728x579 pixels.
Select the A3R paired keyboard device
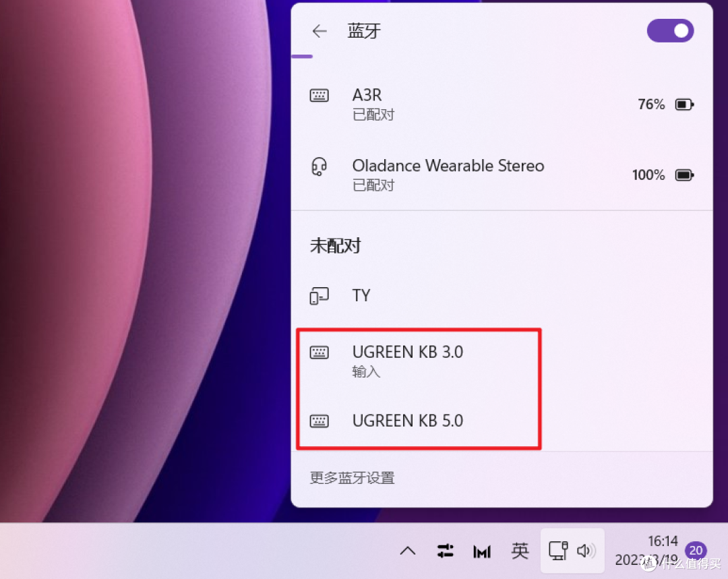point(502,104)
